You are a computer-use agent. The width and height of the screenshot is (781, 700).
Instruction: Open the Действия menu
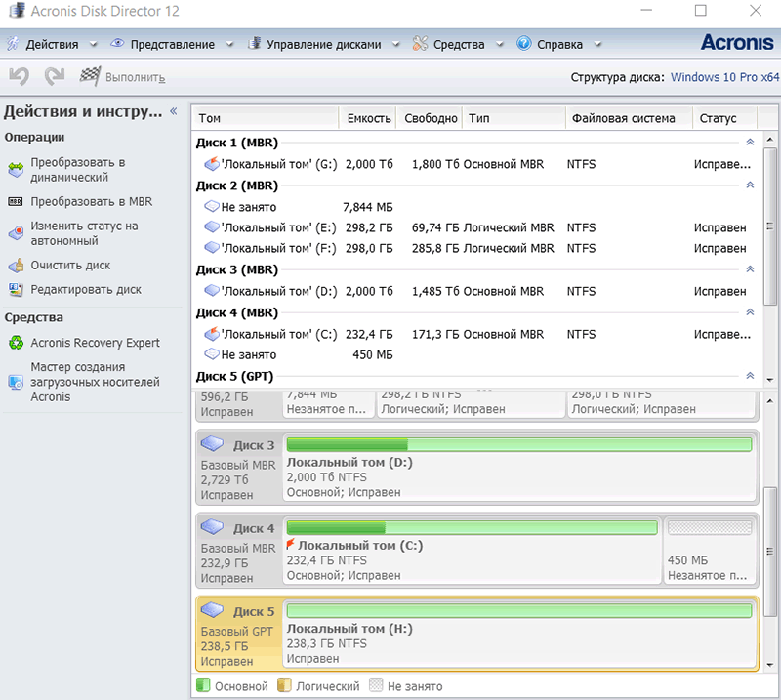point(52,44)
